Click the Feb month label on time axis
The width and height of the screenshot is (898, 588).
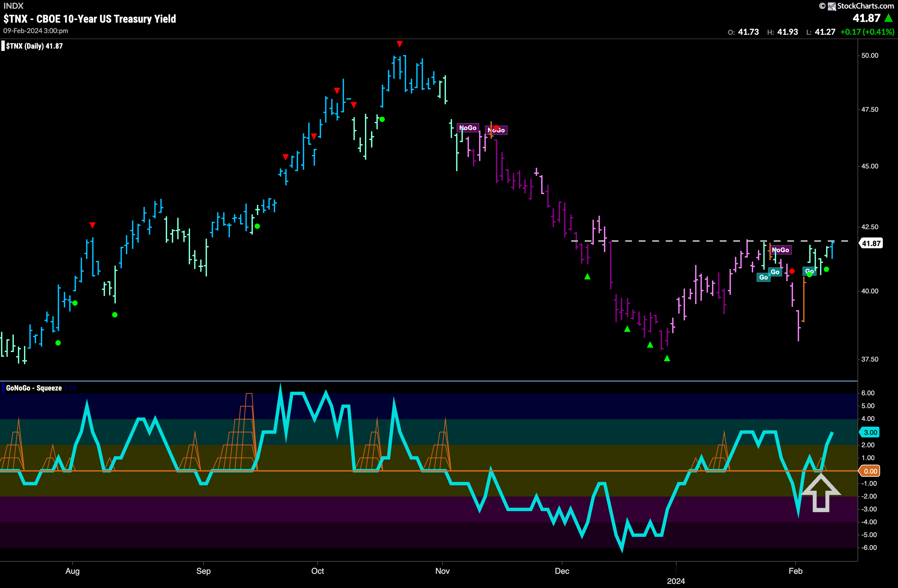[x=795, y=571]
